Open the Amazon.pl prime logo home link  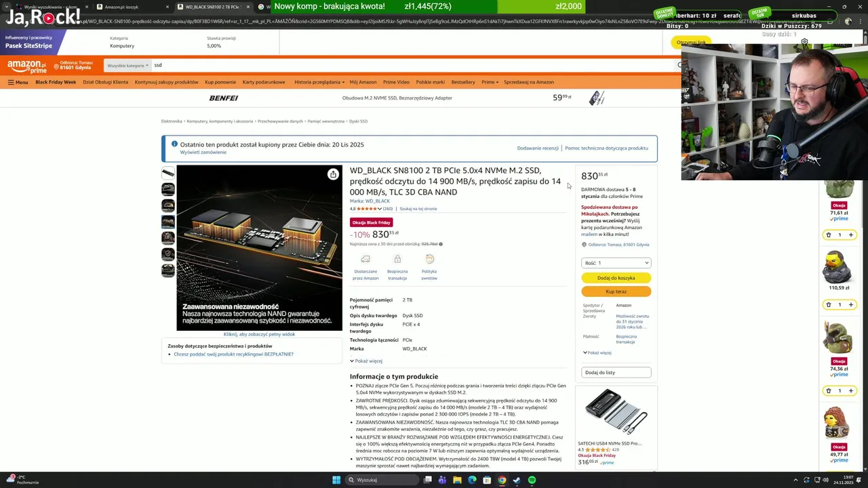coord(26,66)
